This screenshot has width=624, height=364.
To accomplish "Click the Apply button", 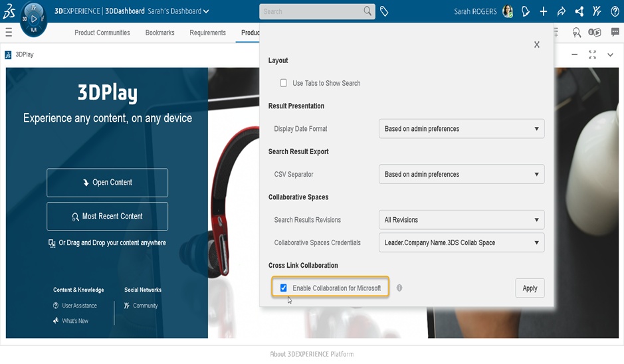I will [x=530, y=288].
